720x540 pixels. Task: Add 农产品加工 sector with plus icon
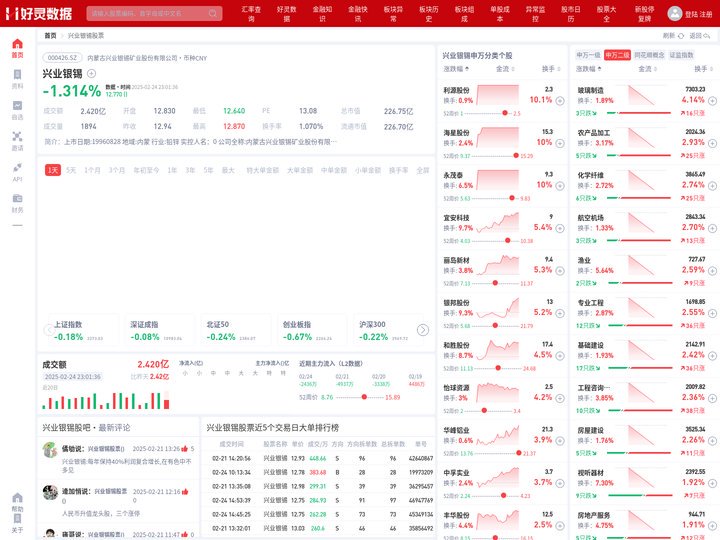click(712, 143)
